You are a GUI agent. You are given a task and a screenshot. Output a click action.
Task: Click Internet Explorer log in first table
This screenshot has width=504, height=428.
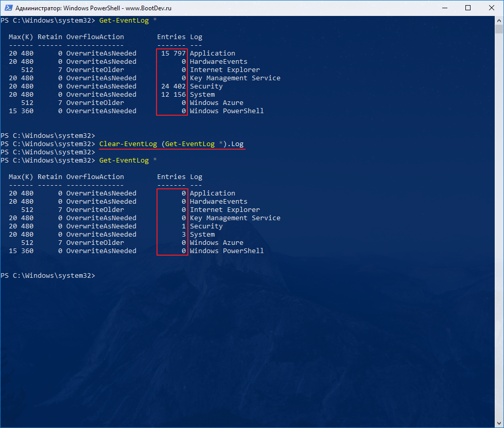[x=224, y=69]
